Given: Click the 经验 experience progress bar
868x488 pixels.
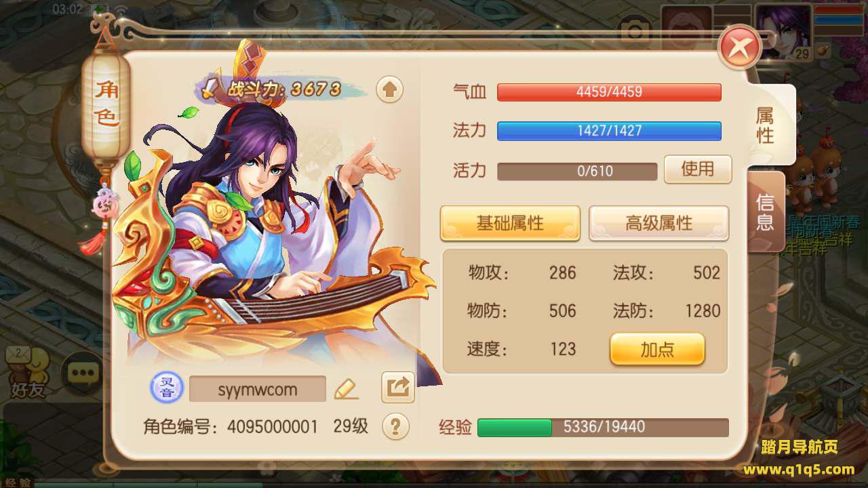Looking at the screenshot, I should pyautogui.click(x=603, y=427).
